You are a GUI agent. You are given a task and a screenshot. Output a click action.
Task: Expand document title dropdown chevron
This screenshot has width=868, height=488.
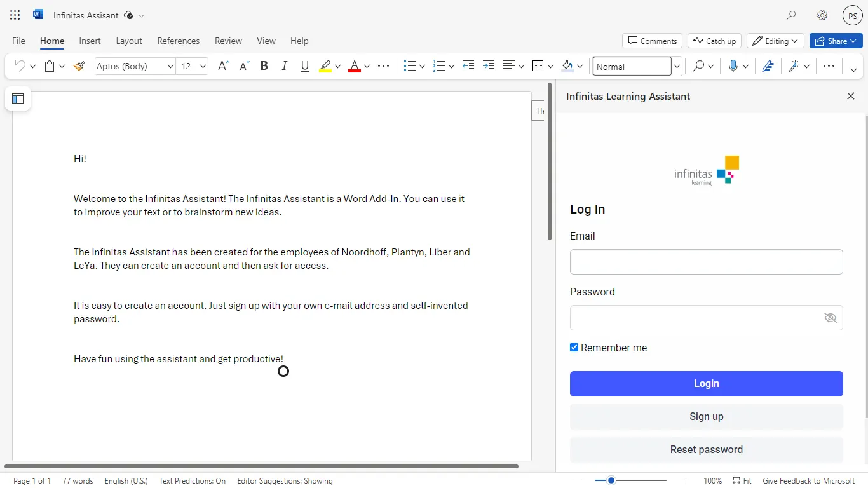click(141, 15)
